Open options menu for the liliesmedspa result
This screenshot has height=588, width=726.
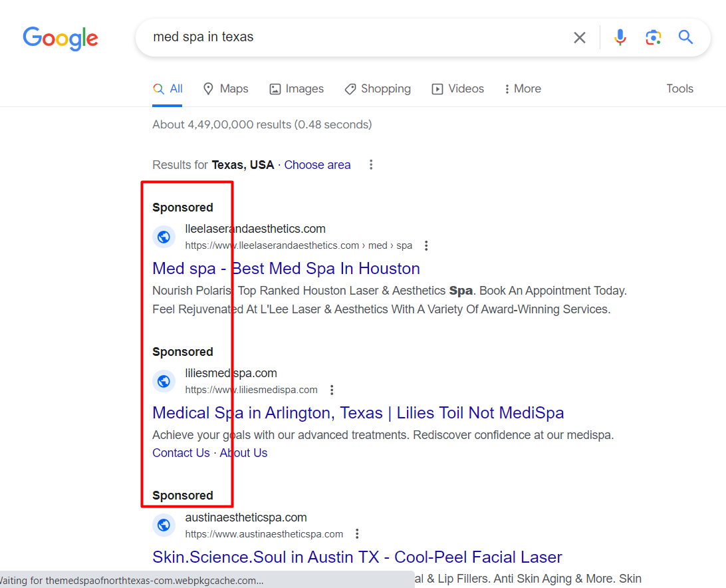tap(332, 390)
